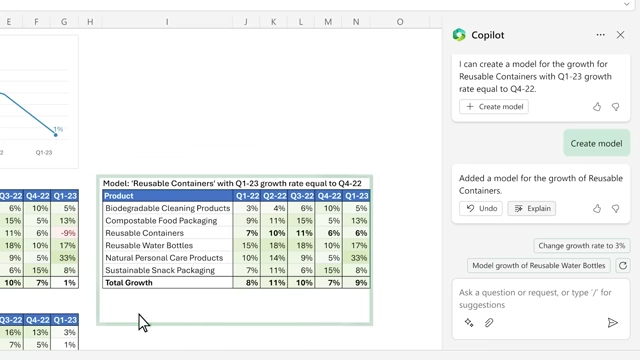
Task: Click the Create model button
Action: click(494, 107)
